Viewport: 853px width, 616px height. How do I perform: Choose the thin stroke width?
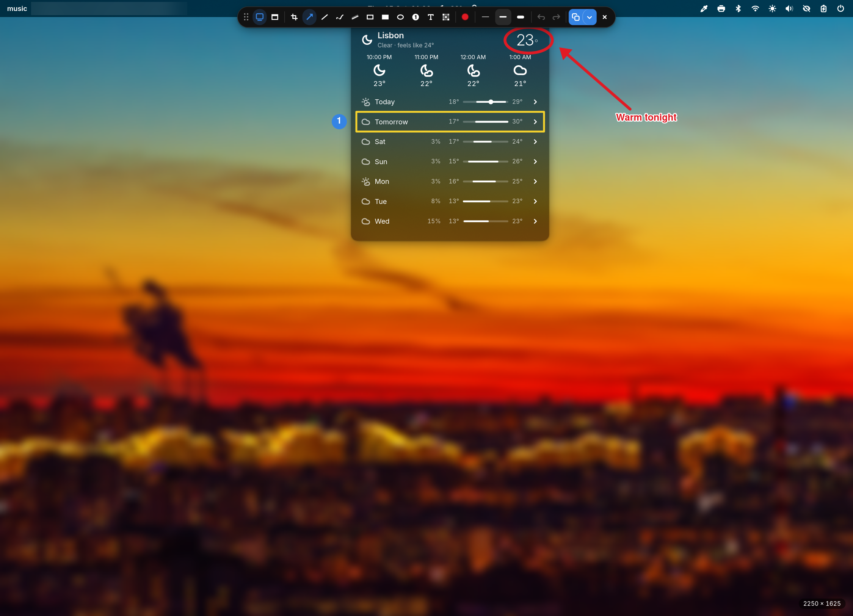click(485, 17)
